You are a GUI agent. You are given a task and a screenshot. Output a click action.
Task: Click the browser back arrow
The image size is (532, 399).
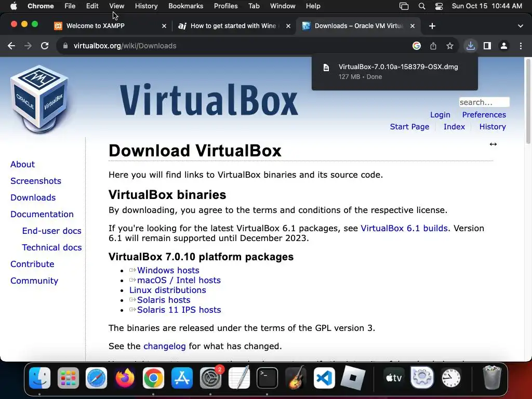(11, 46)
